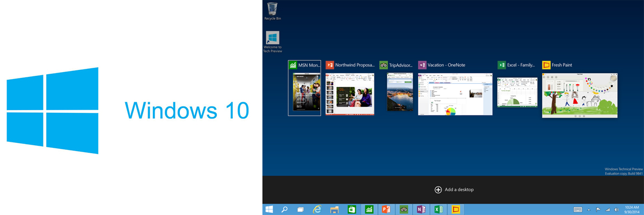The height and width of the screenshot is (215, 644).
Task: Click the 'Northwind Proposa...' title text
Action: (x=355, y=65)
